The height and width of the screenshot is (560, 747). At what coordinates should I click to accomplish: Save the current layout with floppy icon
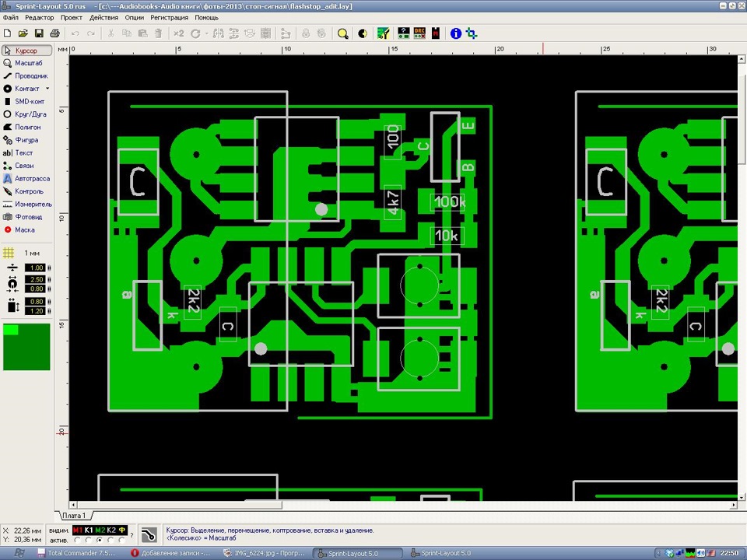point(39,33)
